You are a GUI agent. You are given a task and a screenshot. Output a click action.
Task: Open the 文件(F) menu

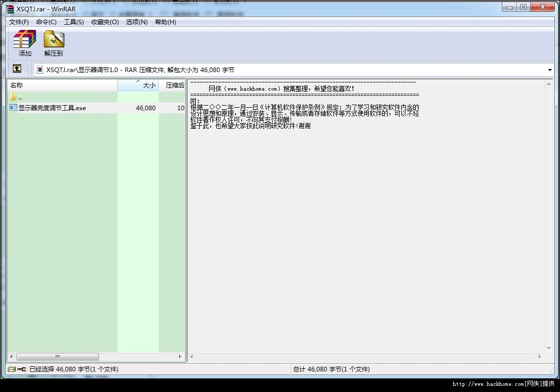click(19, 22)
